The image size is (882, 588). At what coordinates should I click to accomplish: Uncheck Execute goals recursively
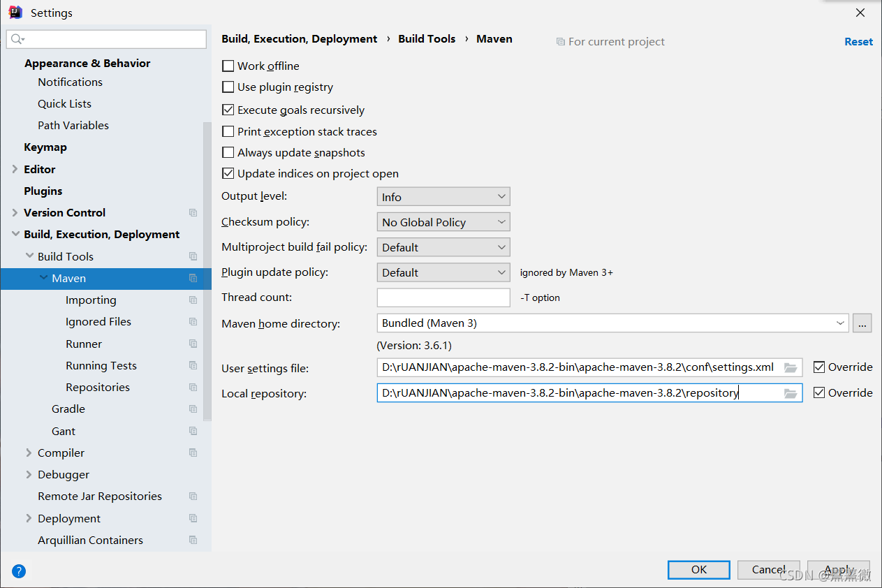point(228,110)
